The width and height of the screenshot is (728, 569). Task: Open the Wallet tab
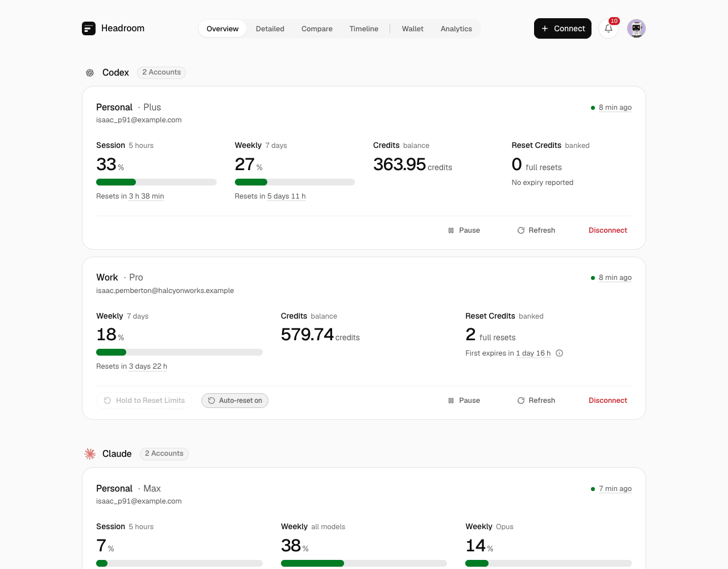pos(413,28)
